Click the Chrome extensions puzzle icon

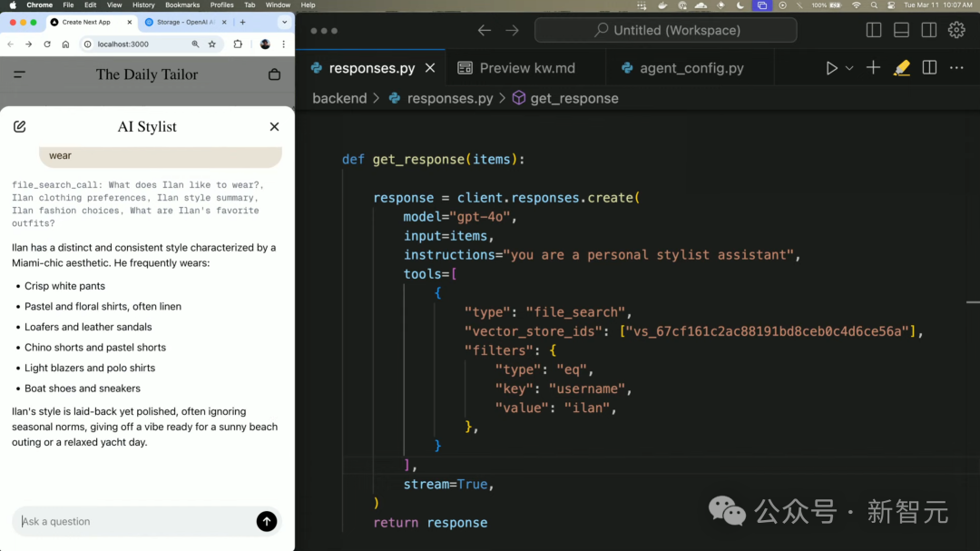[236, 43]
